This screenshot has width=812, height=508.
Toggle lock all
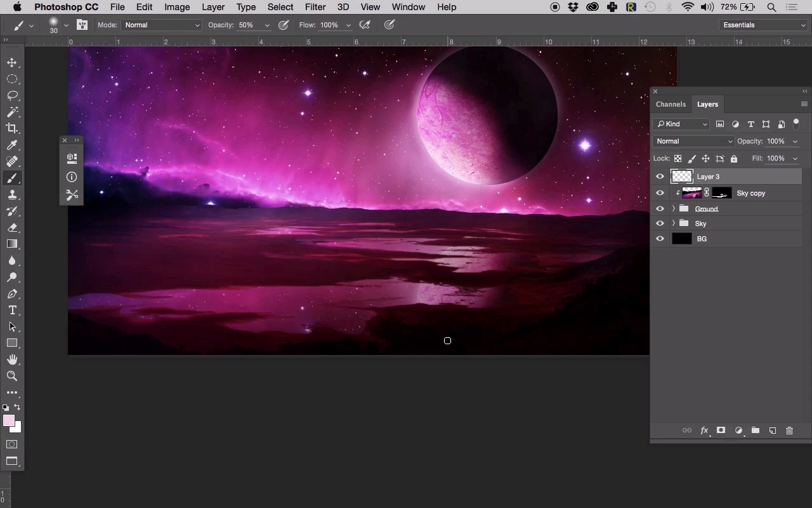click(x=734, y=159)
